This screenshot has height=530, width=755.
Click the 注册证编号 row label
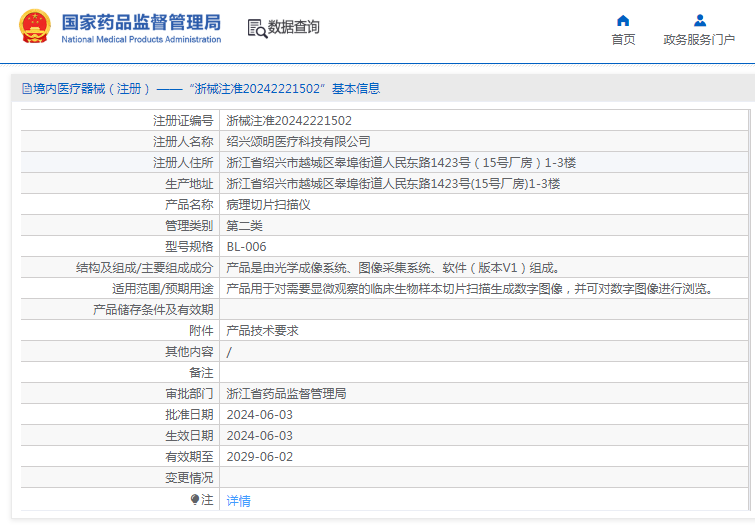coord(183,120)
